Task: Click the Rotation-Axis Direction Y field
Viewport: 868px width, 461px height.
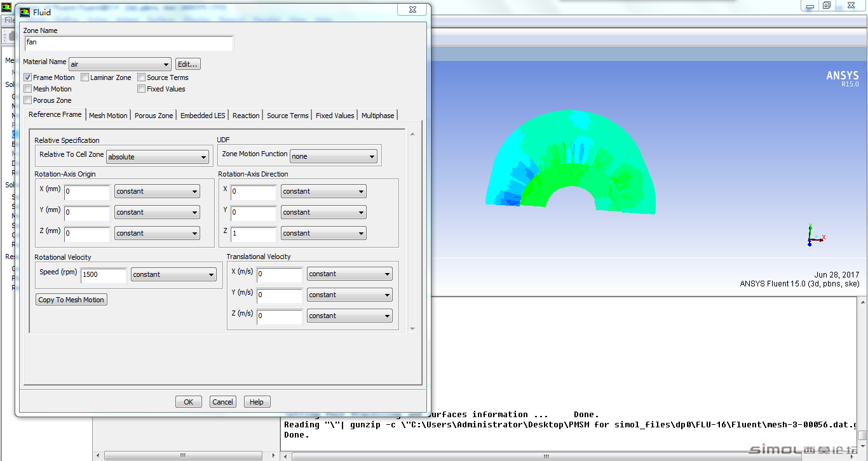Action: [254, 213]
